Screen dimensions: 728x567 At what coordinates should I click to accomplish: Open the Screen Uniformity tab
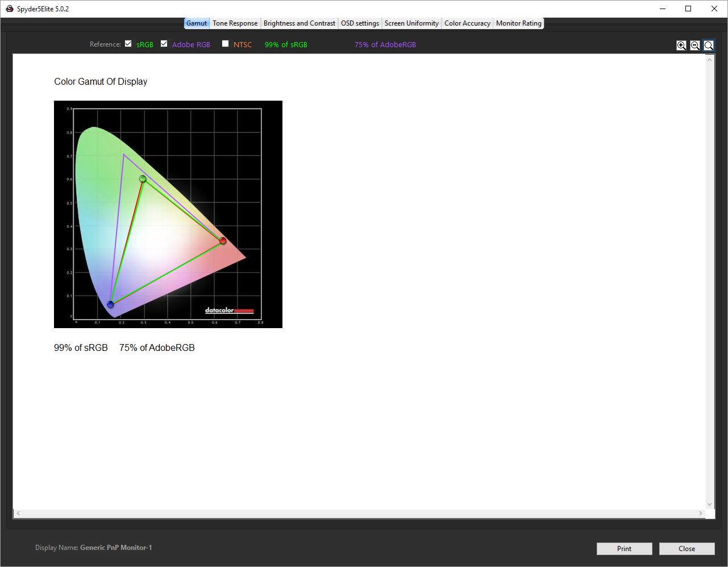coord(411,23)
